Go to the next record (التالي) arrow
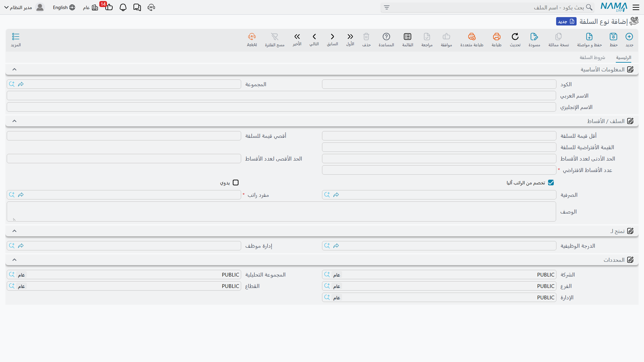Image resolution: width=644 pixels, height=362 pixels. pos(314,37)
